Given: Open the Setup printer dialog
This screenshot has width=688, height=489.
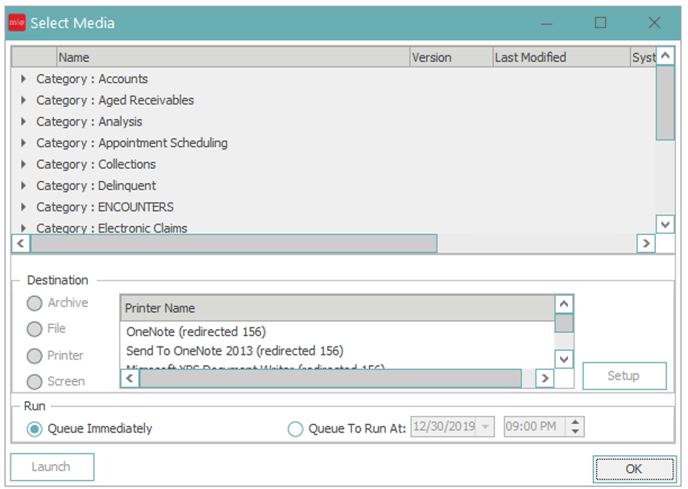Looking at the screenshot, I should pyautogui.click(x=624, y=376).
